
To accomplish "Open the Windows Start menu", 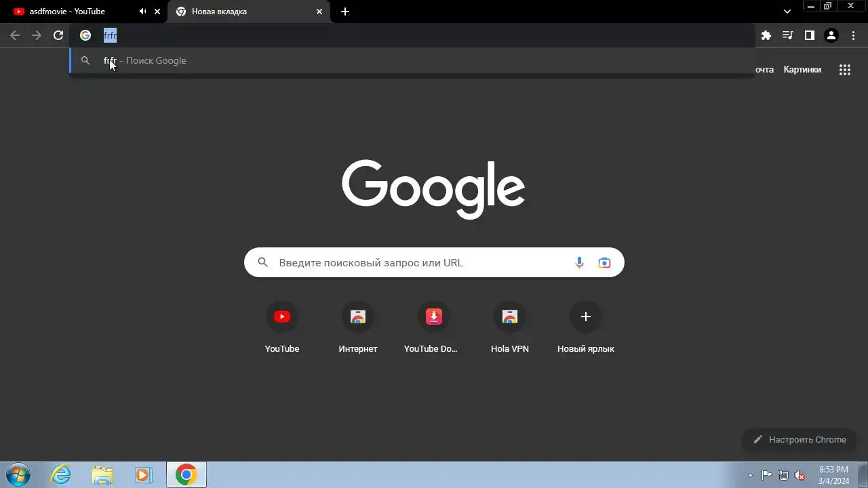I will 18,474.
